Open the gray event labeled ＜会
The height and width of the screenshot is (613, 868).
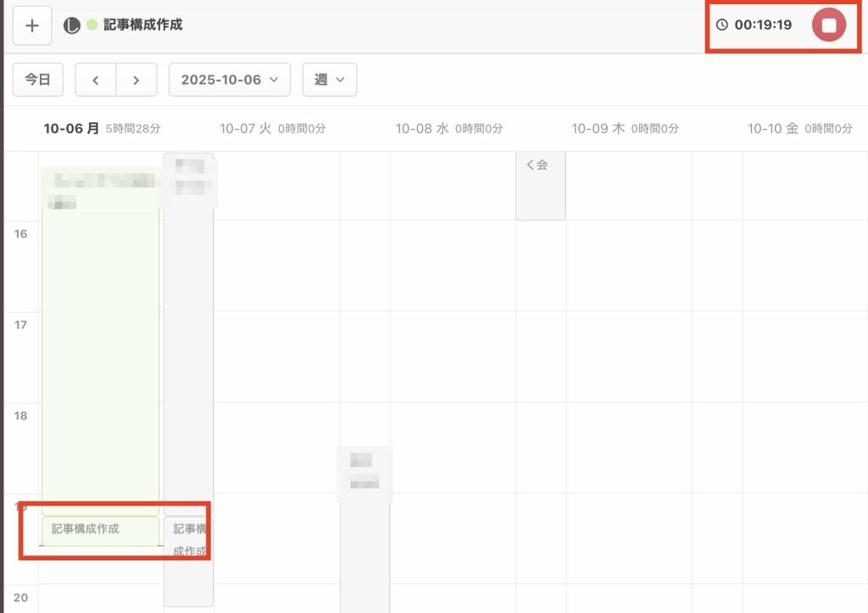(540, 186)
